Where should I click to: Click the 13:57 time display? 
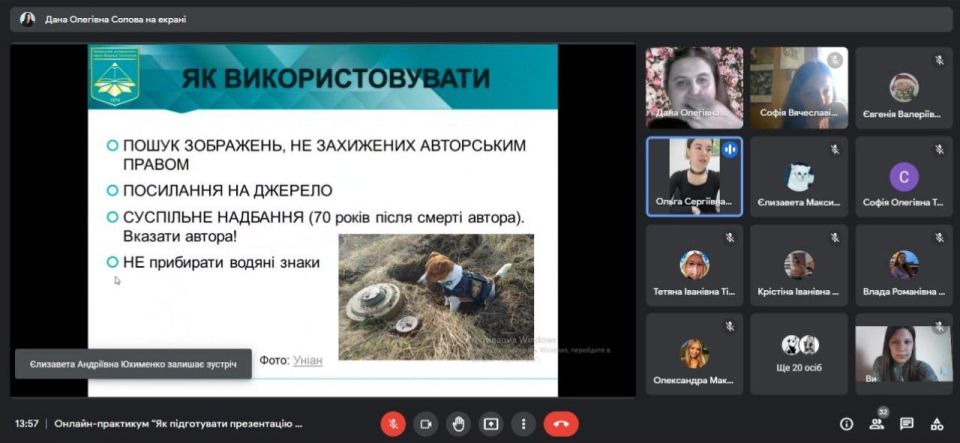(x=27, y=423)
